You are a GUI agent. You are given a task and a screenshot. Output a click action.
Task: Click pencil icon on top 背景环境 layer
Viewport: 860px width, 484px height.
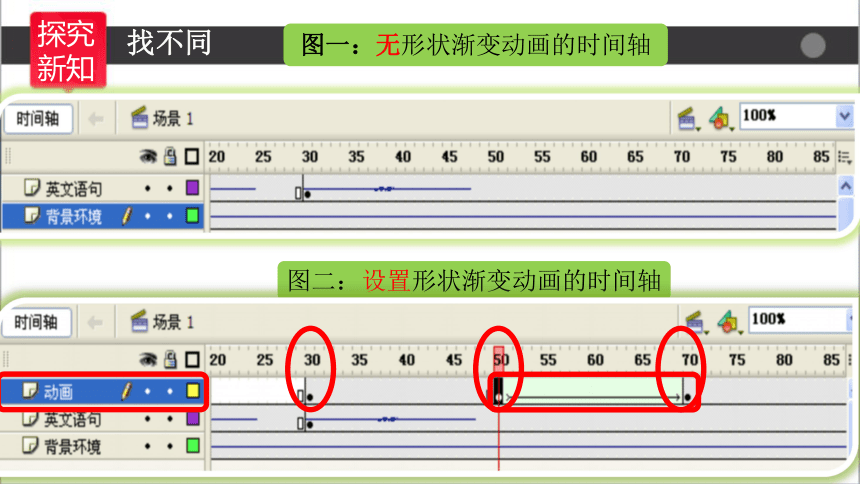point(127,216)
